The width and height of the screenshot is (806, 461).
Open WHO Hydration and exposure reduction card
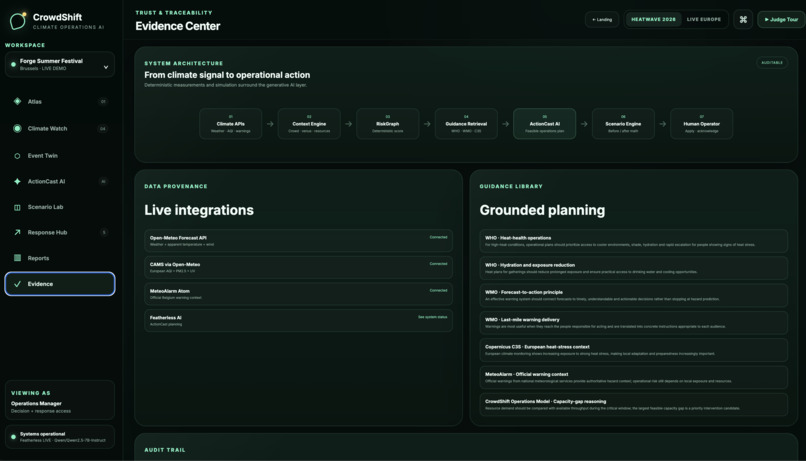(x=633, y=268)
